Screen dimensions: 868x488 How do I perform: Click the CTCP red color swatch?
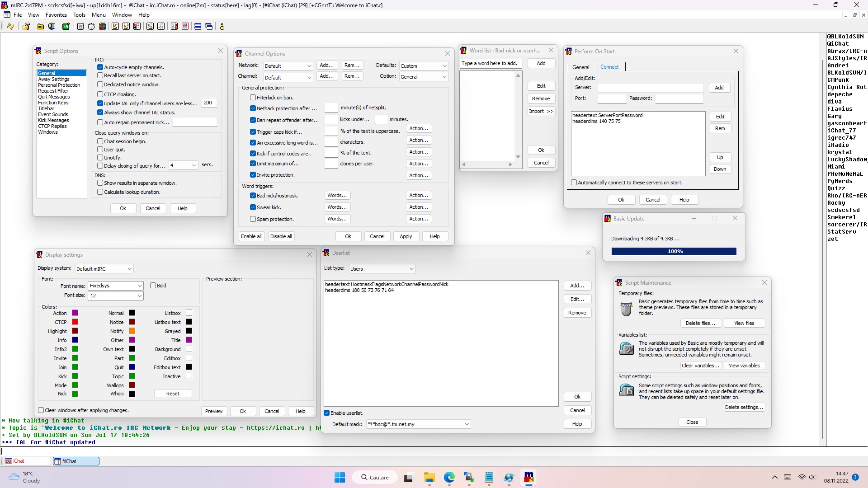[75, 322]
